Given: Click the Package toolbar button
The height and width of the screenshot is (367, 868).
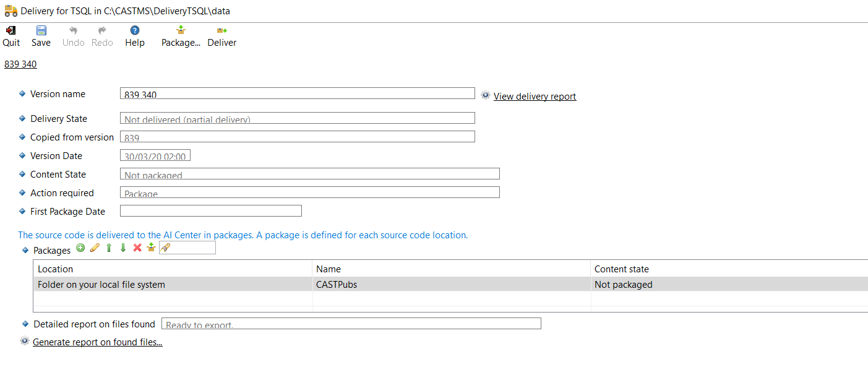Looking at the screenshot, I should point(181,31).
